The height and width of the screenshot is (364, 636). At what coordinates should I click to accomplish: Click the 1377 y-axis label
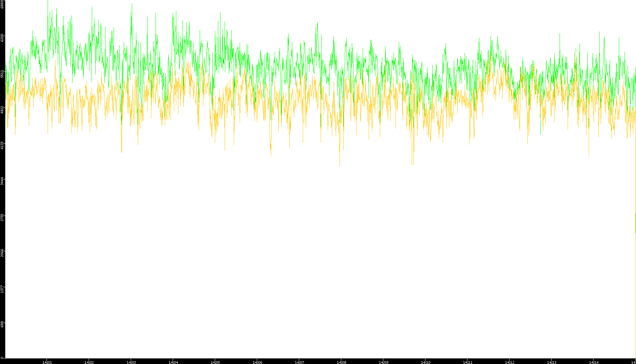click(x=2, y=289)
